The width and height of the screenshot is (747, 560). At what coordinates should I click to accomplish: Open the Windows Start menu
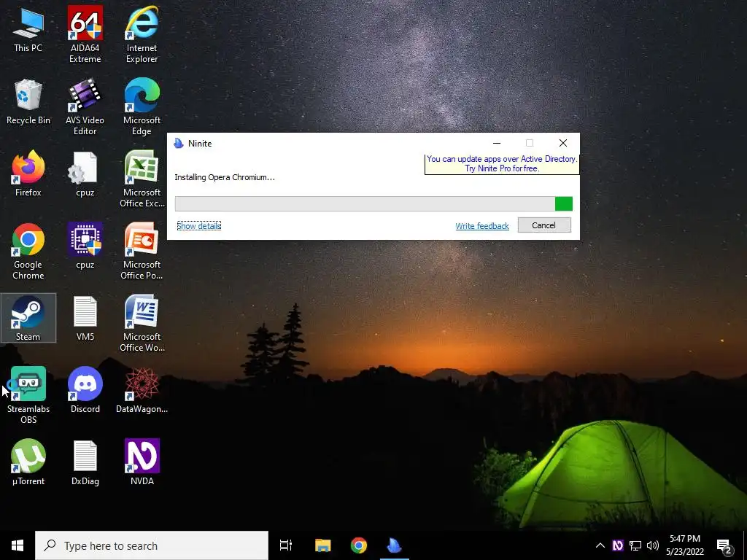[18, 545]
